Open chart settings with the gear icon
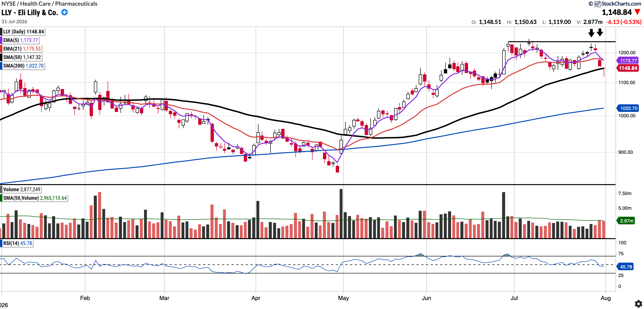This screenshot has height=309, width=644. point(638,304)
